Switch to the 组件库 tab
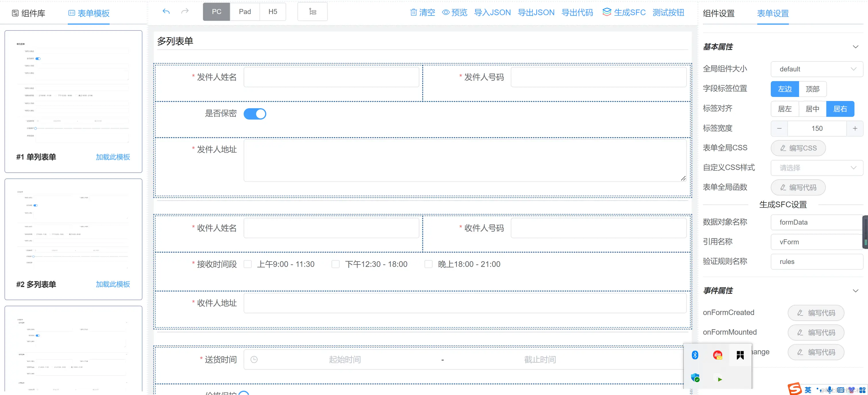 29,13
